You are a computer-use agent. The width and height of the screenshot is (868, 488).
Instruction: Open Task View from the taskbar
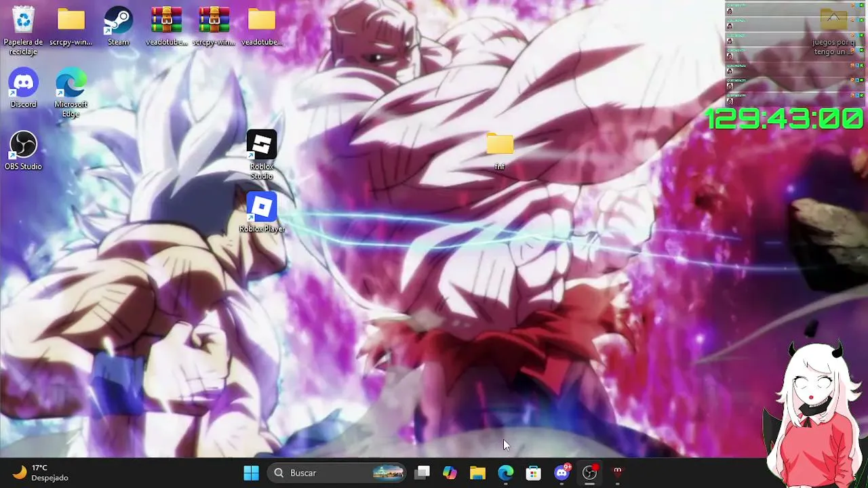click(x=422, y=473)
